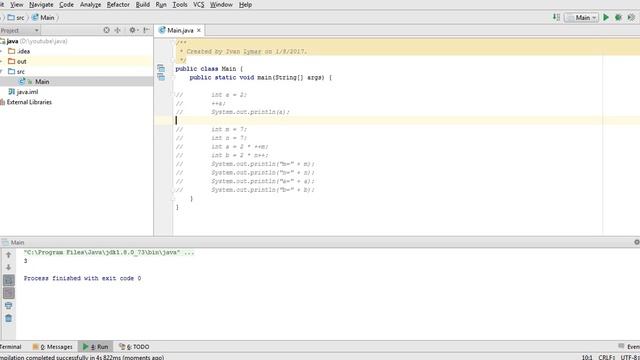
Task: Select Main class in project tree
Action: pyautogui.click(x=77, y=82)
